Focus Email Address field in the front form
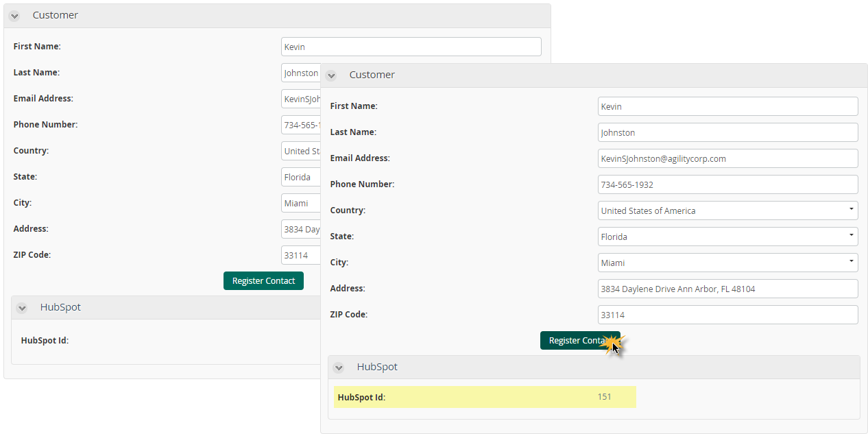 pos(728,158)
